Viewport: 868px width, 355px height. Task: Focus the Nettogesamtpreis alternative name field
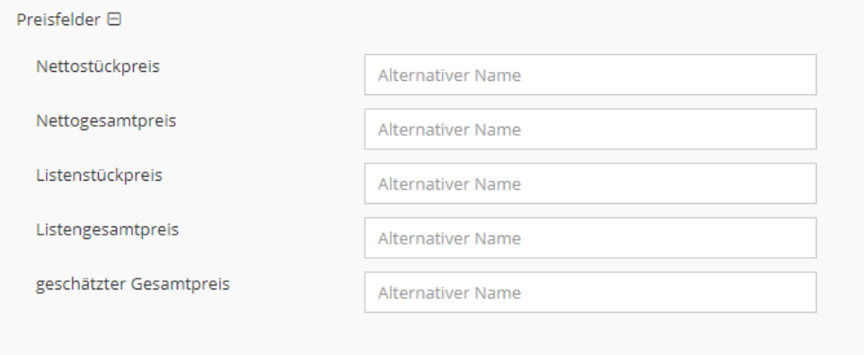point(590,129)
